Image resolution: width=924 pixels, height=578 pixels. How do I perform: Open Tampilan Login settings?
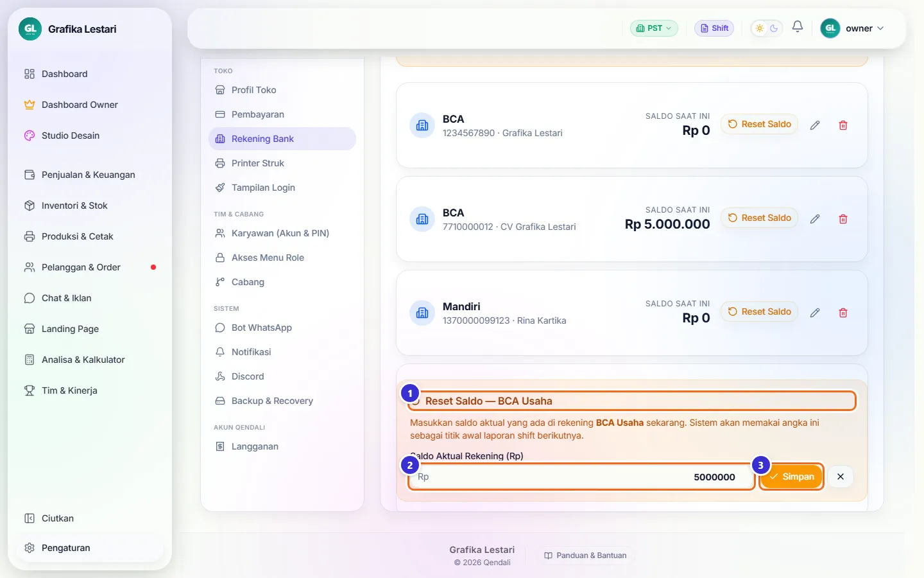[x=282, y=188]
